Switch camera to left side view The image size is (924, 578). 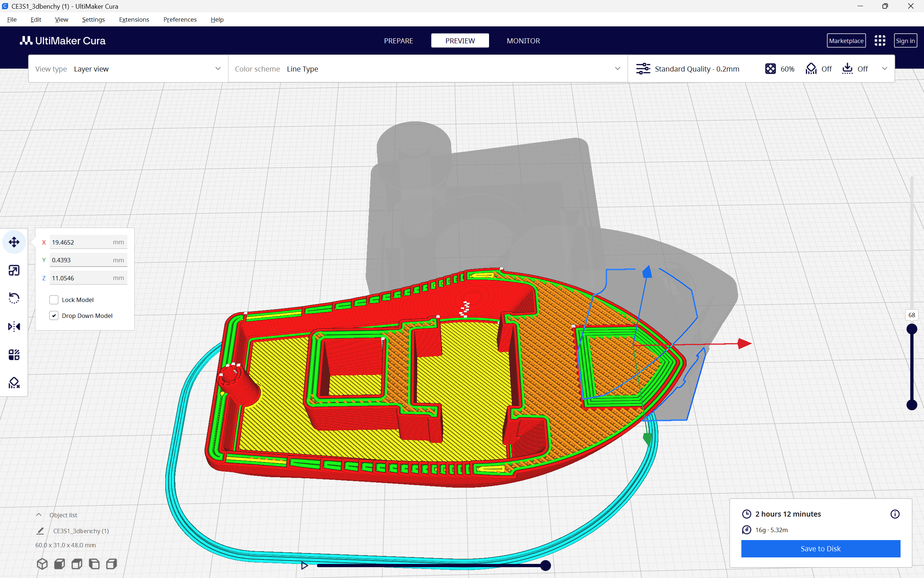(94, 564)
